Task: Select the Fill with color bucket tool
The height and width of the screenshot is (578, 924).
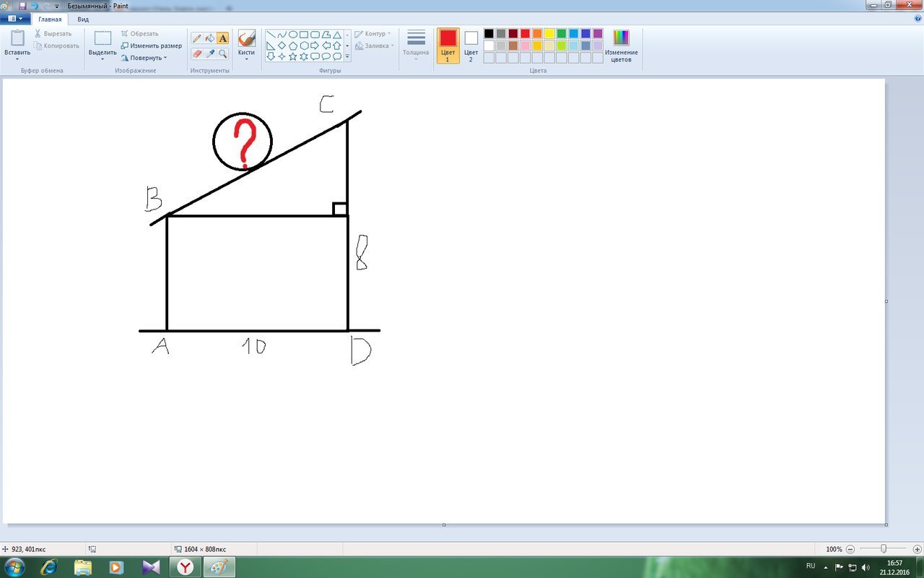Action: point(209,38)
